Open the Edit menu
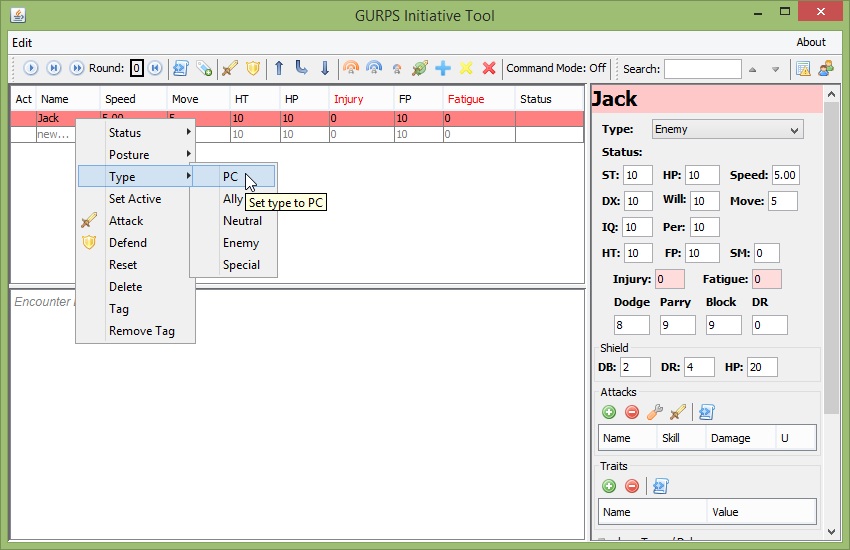Screen dimensions: 850x550 22,43
